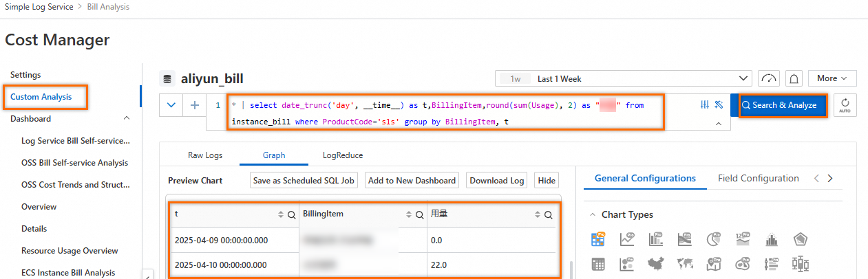Viewport: 868px width, 279px height.
Task: Click inside the SQL query input field
Action: coord(446,113)
